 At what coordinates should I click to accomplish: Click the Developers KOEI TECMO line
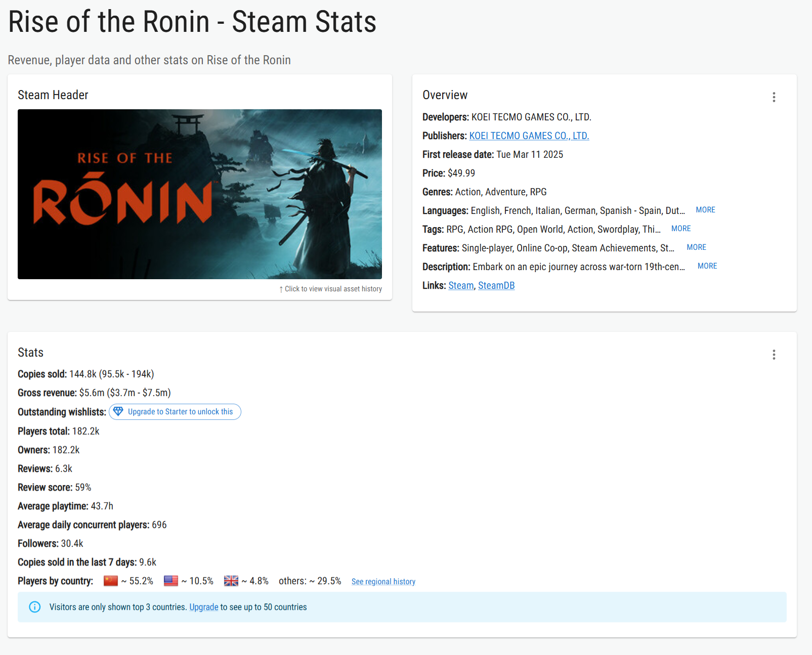507,117
